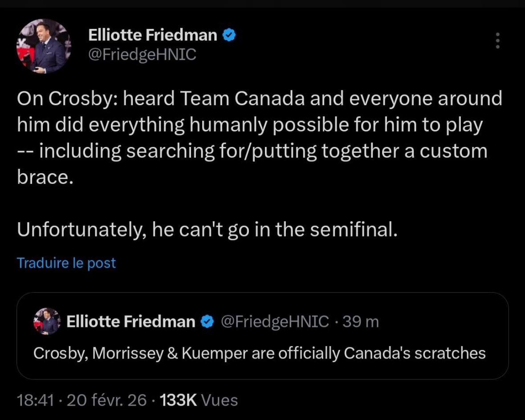Click the verified badge beside the top author name

click(x=229, y=35)
